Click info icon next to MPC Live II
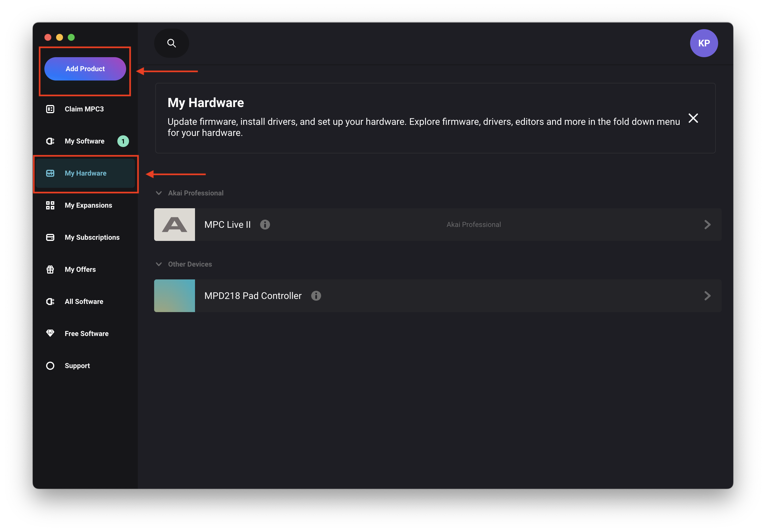 [x=265, y=225]
